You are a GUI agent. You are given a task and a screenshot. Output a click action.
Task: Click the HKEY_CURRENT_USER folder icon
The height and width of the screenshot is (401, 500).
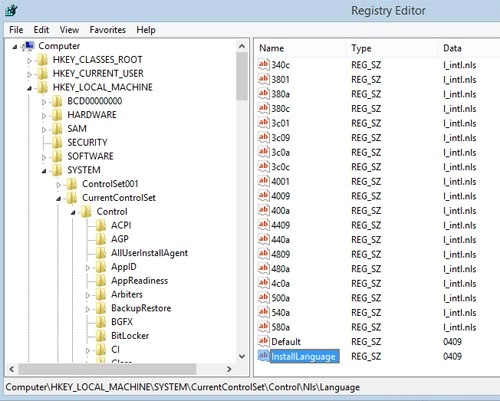tap(43, 74)
